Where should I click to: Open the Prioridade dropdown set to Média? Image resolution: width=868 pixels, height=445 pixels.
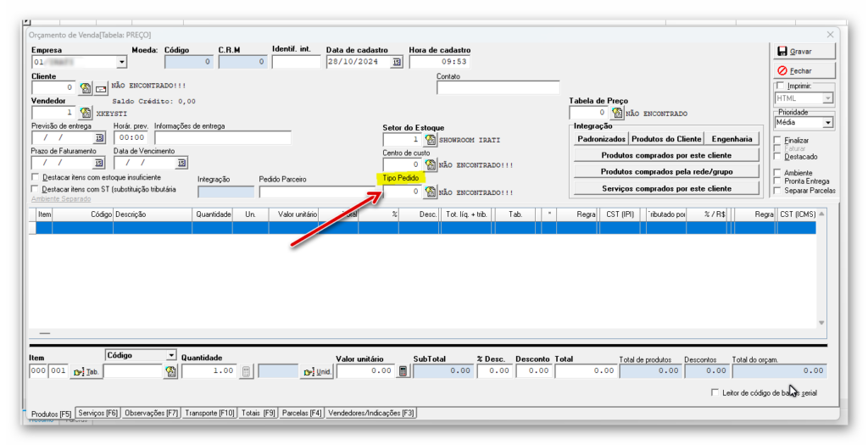(827, 123)
